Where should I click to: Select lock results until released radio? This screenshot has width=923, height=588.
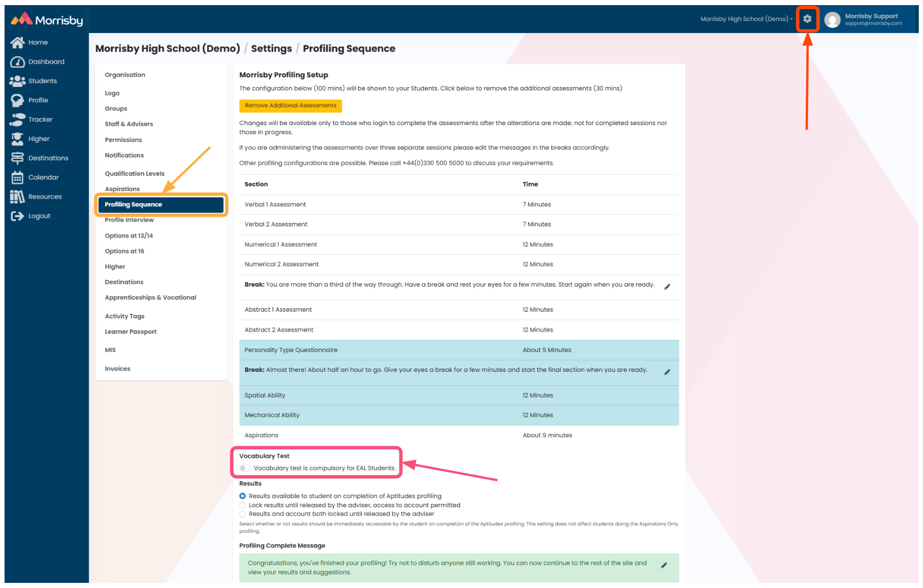[x=242, y=506]
